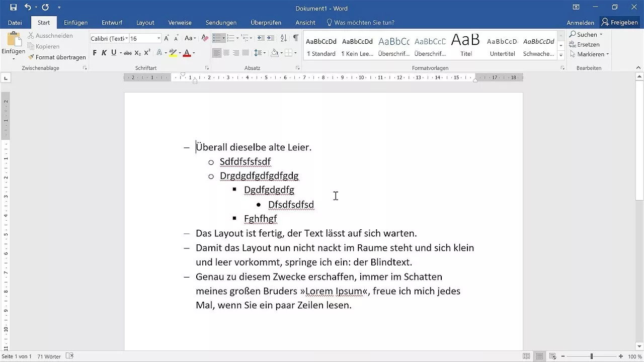Viewport: 644px width, 362px height.
Task: Apply italic formatting
Action: [104, 52]
